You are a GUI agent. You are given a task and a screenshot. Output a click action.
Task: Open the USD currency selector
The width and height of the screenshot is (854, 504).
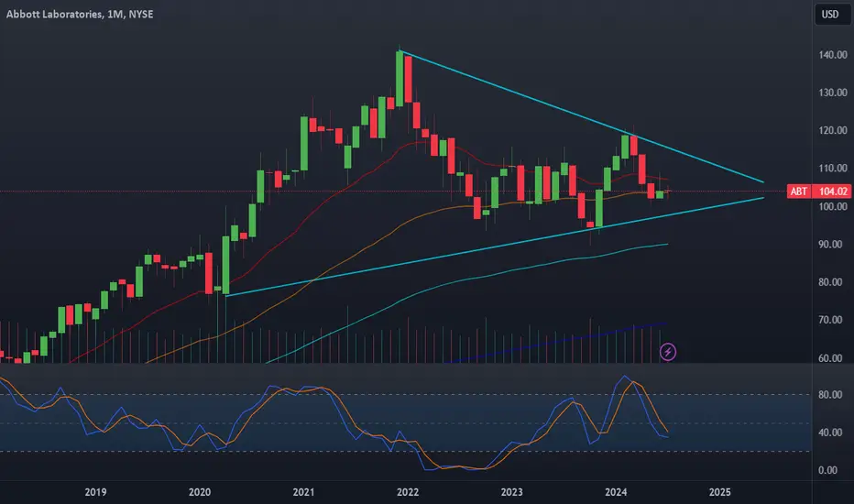[x=830, y=14]
